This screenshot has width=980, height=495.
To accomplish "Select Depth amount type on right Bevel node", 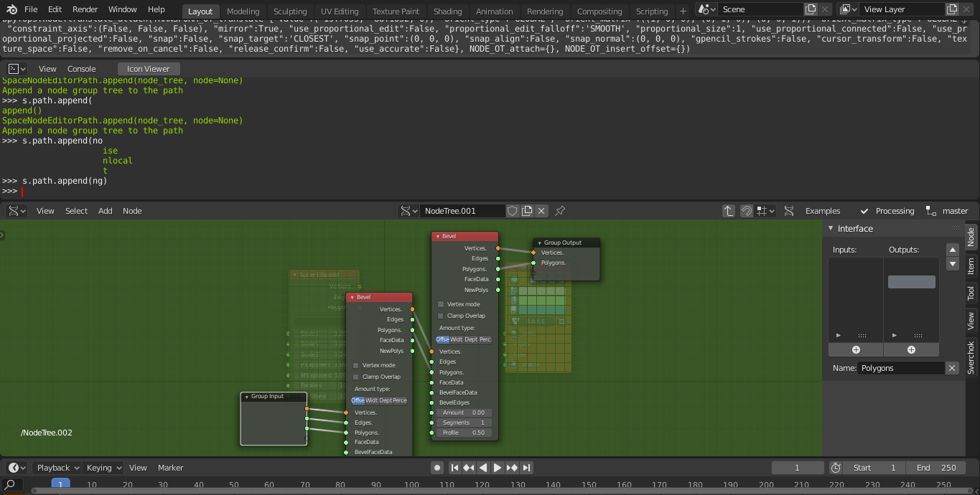I will [471, 339].
